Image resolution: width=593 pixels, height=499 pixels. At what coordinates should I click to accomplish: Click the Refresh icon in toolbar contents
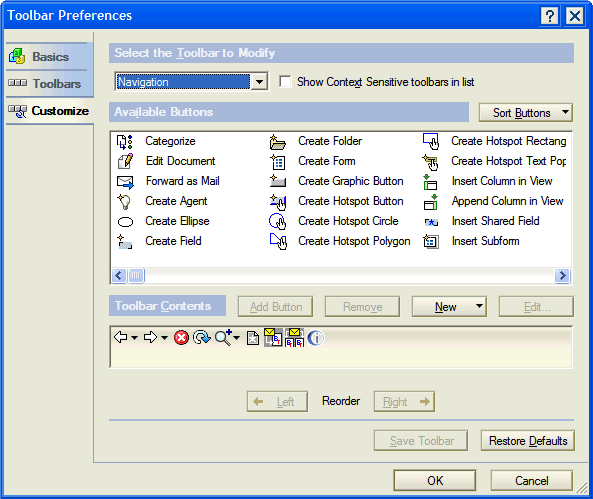point(202,337)
